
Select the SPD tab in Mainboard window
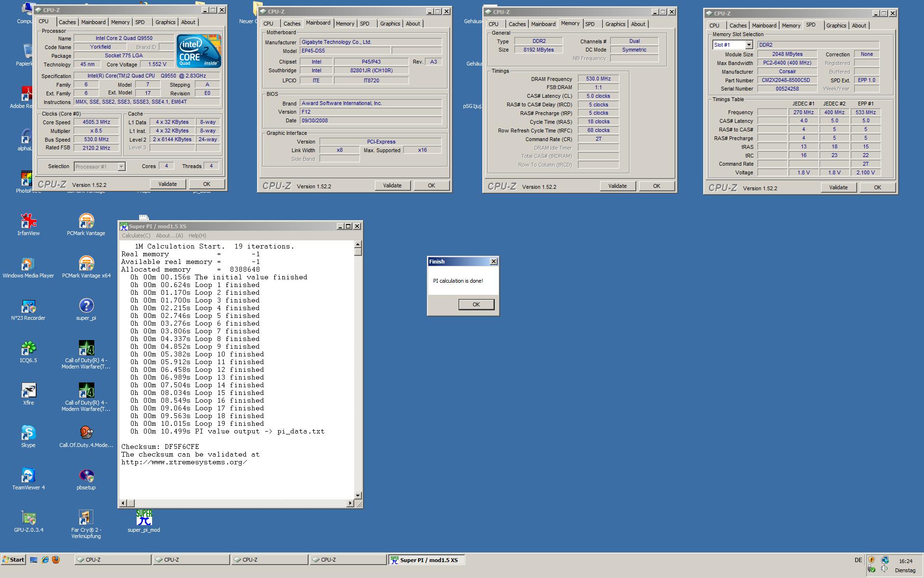(365, 24)
